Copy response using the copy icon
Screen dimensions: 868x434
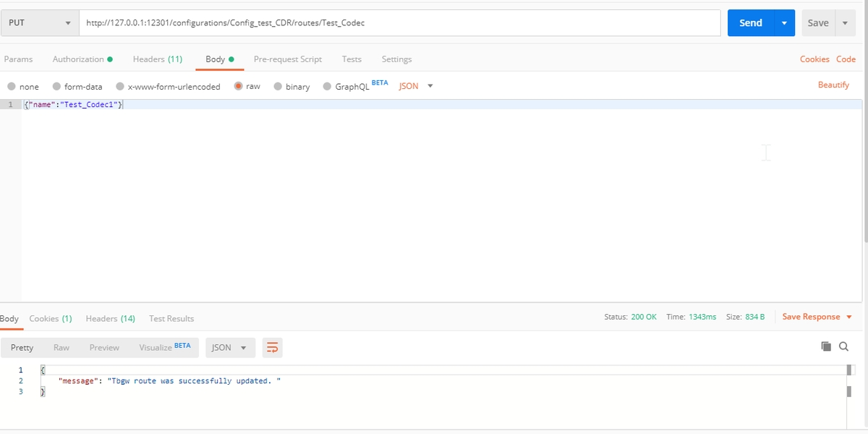click(x=826, y=346)
